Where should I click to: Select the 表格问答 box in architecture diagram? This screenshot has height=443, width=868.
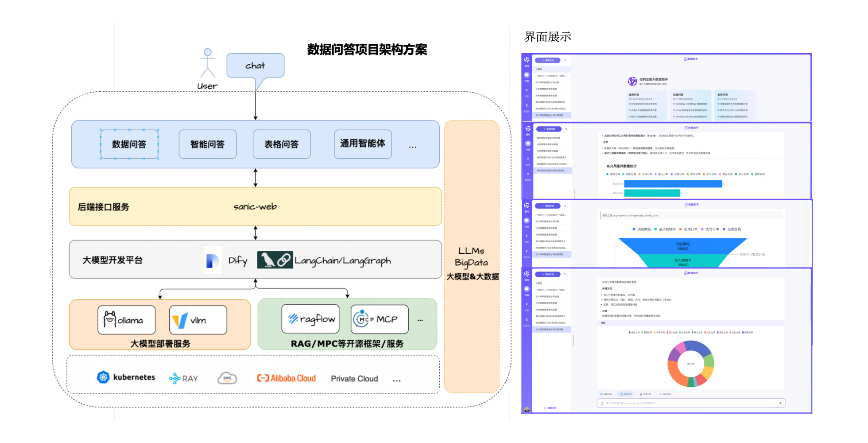(282, 144)
